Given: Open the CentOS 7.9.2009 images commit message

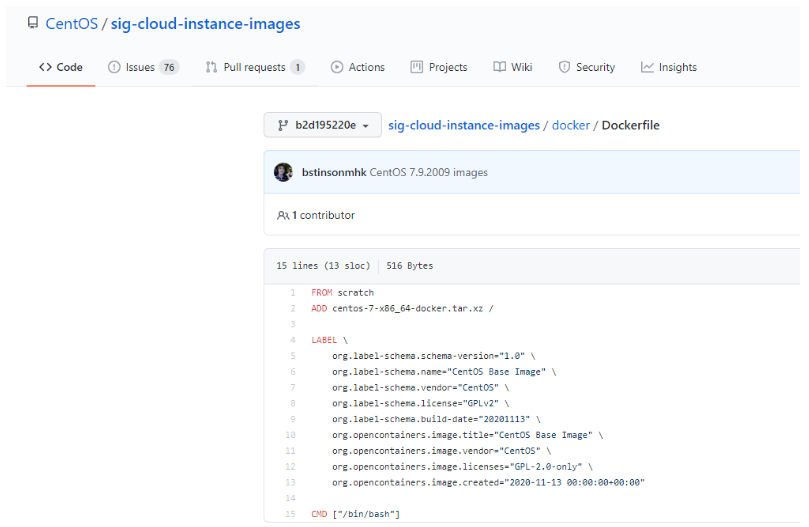Looking at the screenshot, I should 428,172.
